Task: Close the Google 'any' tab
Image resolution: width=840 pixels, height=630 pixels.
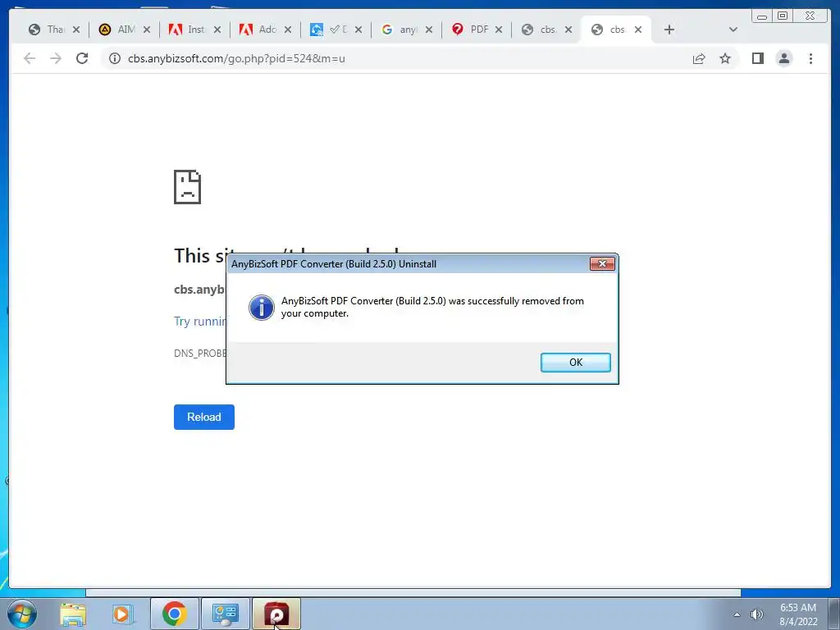Action: 428,30
